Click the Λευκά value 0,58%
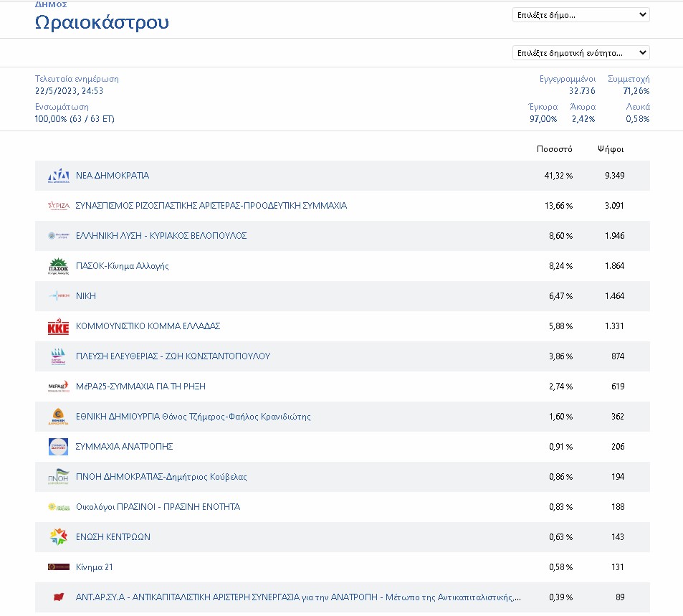 pos(638,119)
